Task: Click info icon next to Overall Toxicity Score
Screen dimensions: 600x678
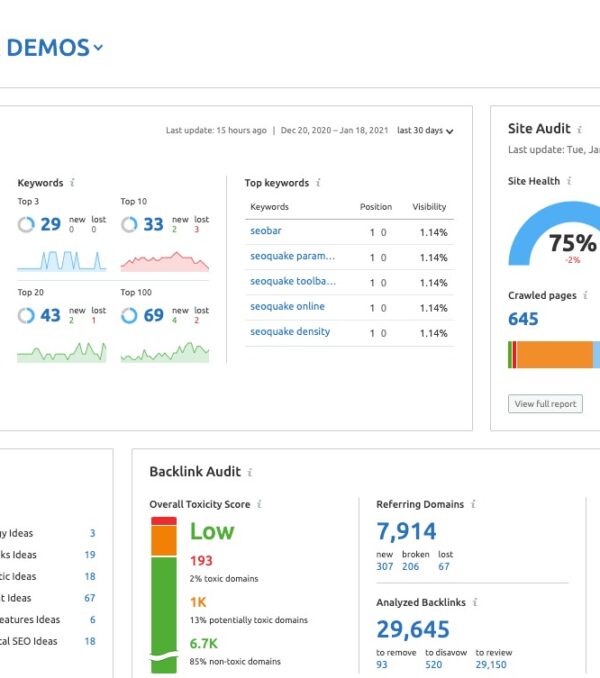Action: [259, 505]
